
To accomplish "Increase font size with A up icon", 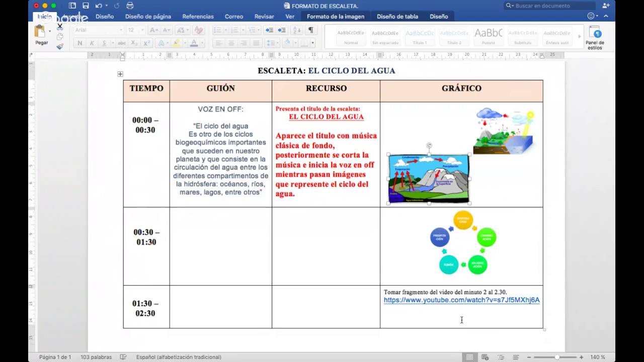I will tap(154, 30).
